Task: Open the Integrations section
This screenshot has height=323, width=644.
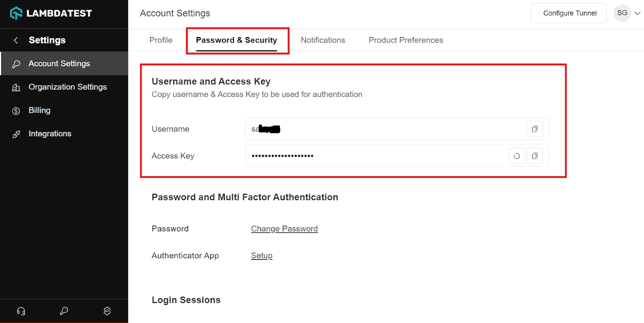Action: pos(50,134)
